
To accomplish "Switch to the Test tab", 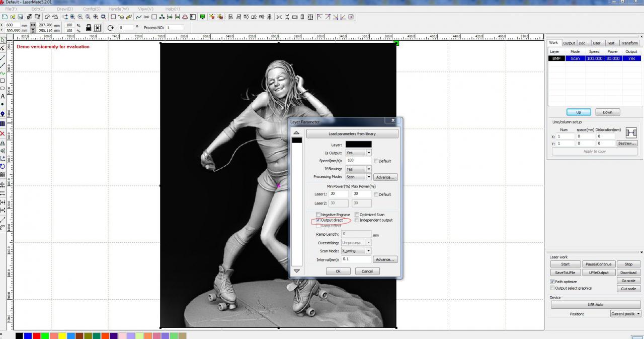I will [x=610, y=43].
